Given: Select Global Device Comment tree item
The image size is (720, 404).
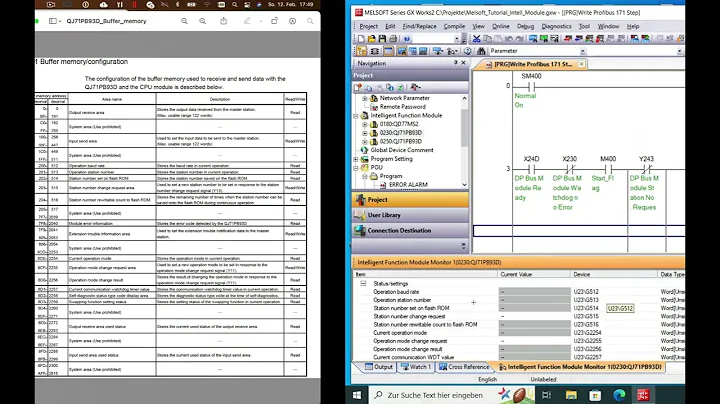Looking at the screenshot, I should pyautogui.click(x=402, y=150).
